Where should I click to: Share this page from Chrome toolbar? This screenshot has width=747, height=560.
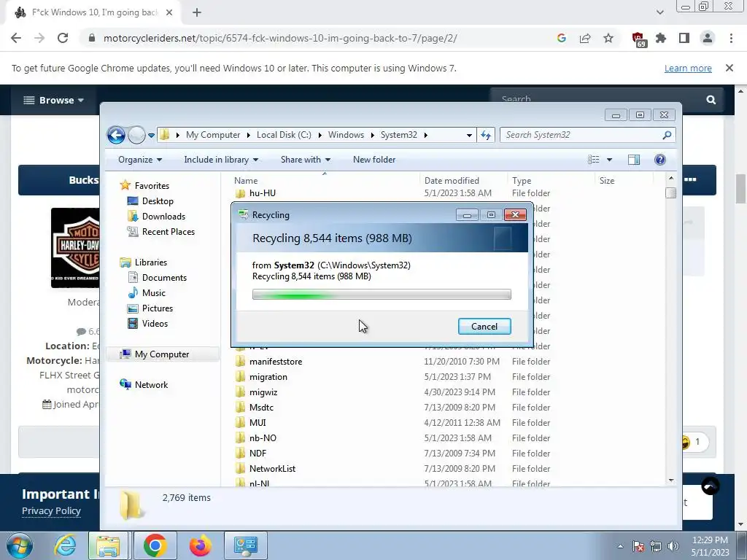[x=585, y=38]
